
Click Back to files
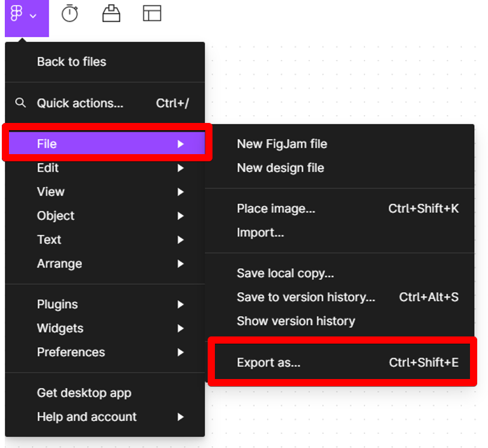pyautogui.click(x=71, y=62)
